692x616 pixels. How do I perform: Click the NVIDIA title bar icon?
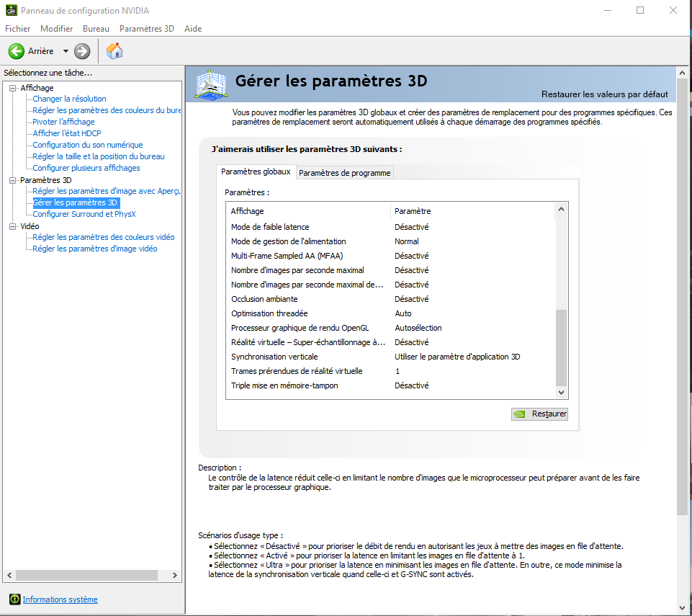pyautogui.click(x=10, y=11)
